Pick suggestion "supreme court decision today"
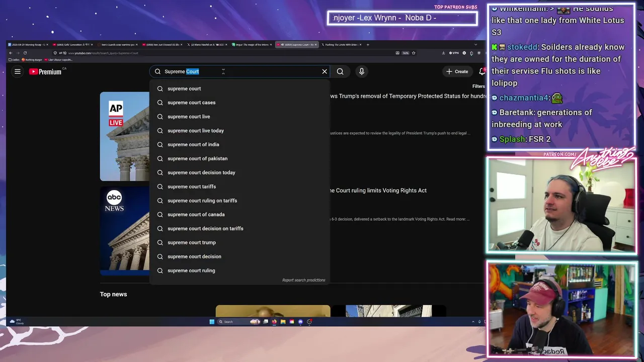The width and height of the screenshot is (644, 362). pos(239,172)
